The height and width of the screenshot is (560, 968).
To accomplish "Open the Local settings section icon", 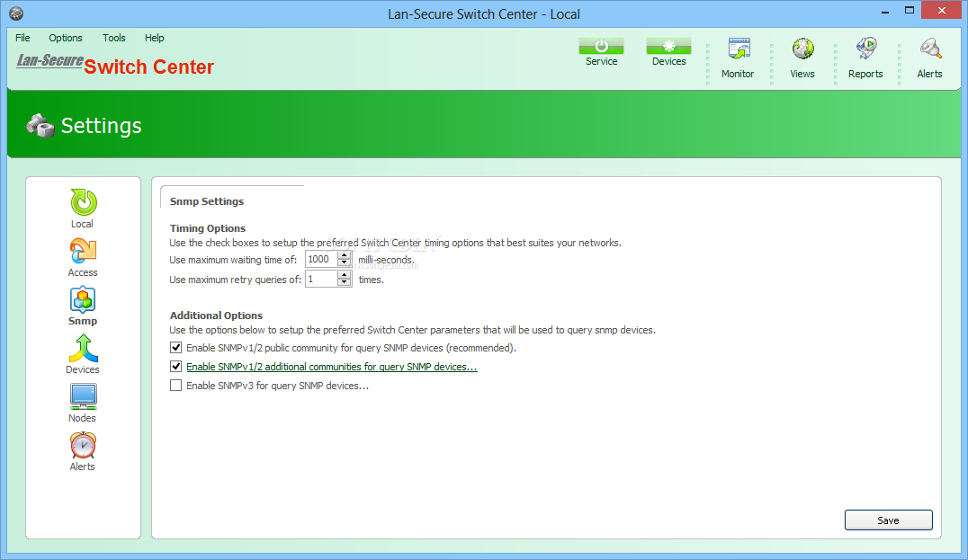I will pyautogui.click(x=84, y=202).
